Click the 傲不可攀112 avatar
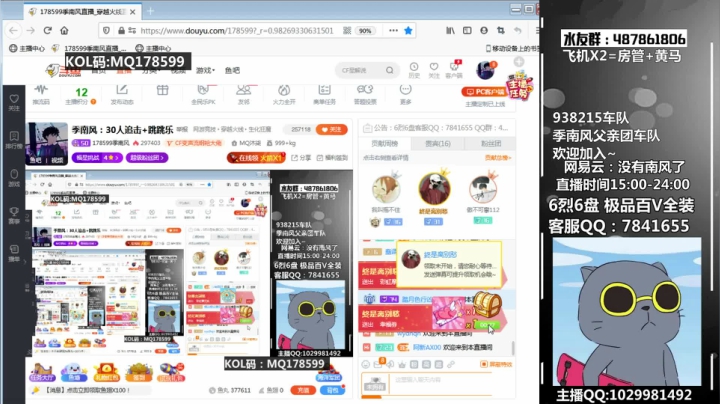 (483, 188)
